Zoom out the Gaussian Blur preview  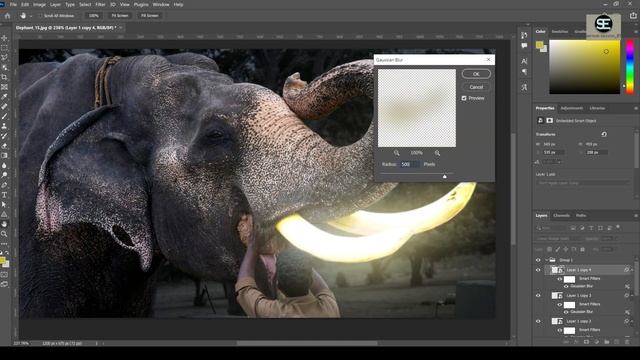pyautogui.click(x=396, y=153)
